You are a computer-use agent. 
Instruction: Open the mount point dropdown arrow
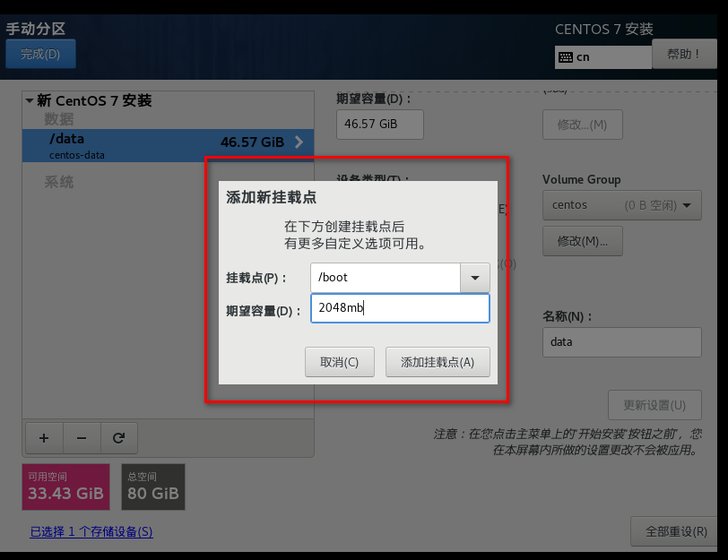pos(475,278)
